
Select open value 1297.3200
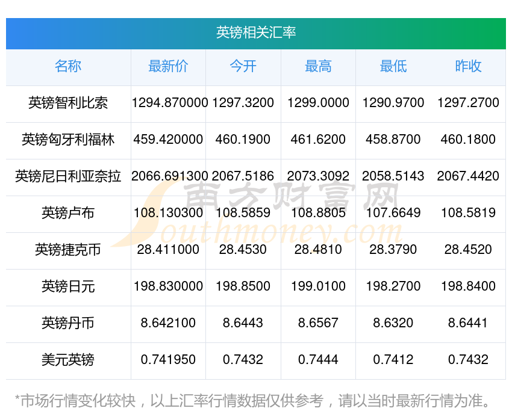(x=243, y=103)
